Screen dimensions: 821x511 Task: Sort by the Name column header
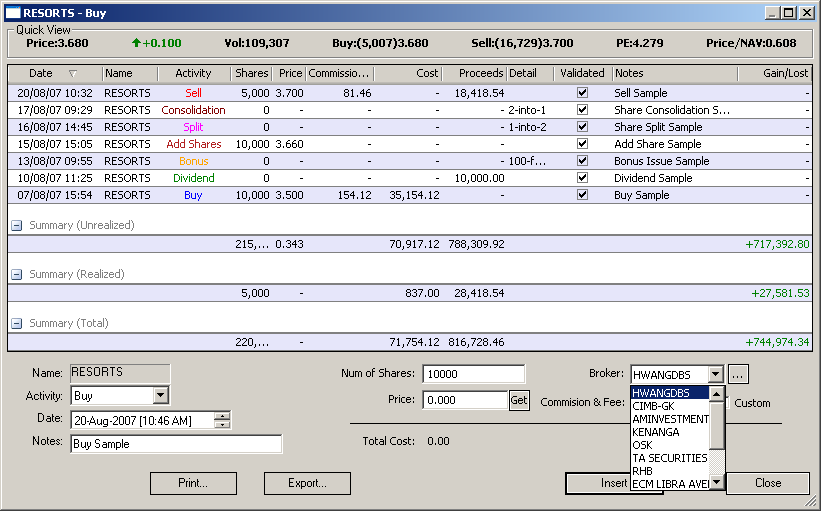pyautogui.click(x=130, y=73)
